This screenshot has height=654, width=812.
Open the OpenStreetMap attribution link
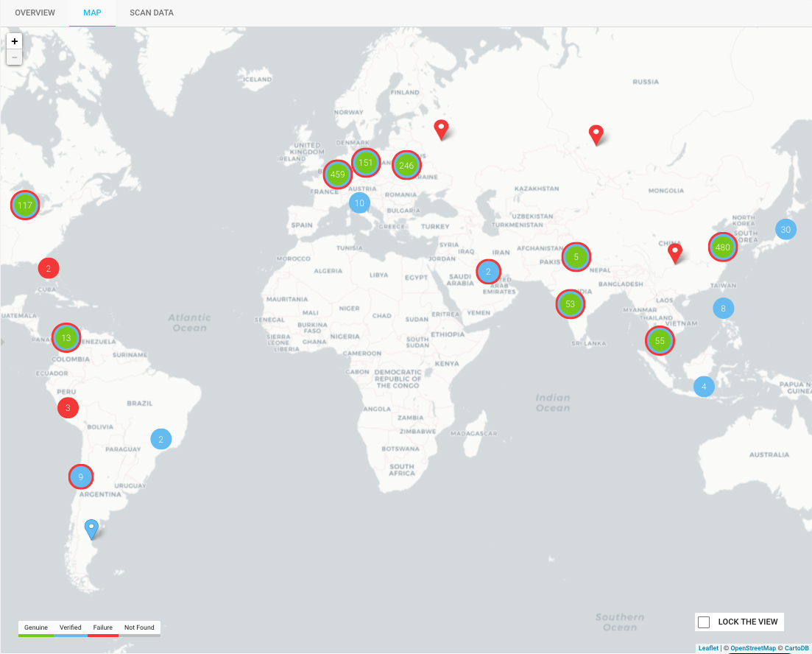752,648
